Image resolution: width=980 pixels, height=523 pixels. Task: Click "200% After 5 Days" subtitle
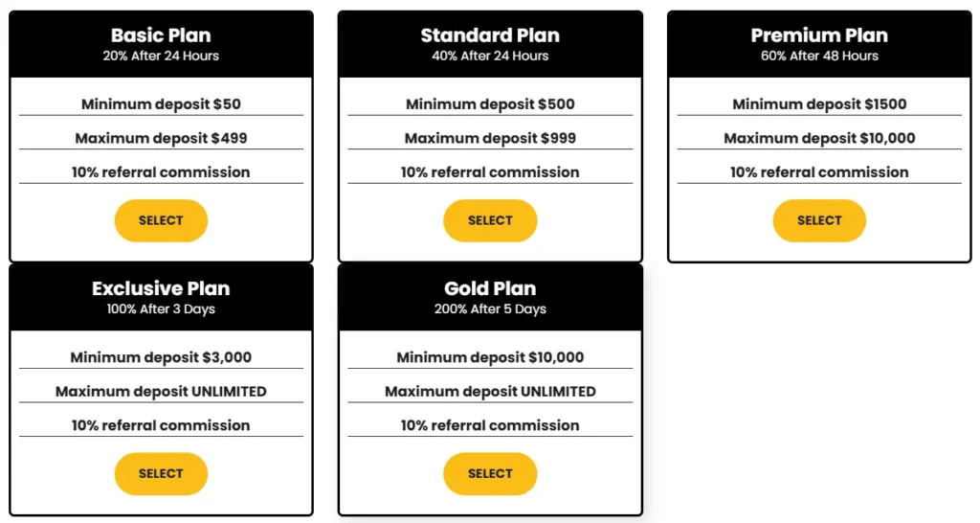pos(490,309)
